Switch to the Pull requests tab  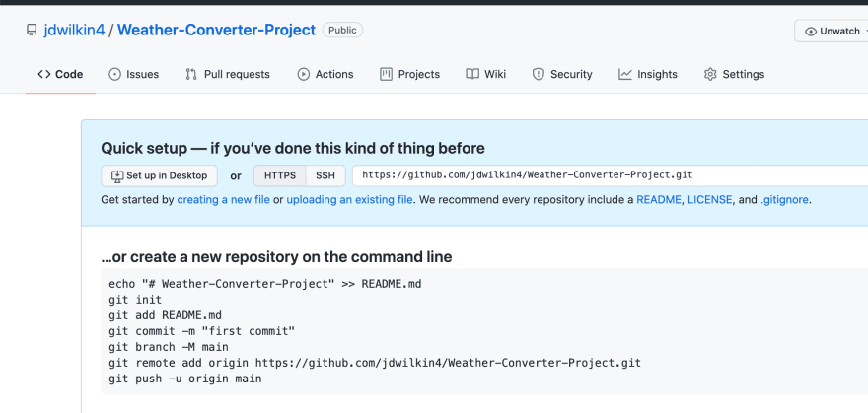[228, 74]
